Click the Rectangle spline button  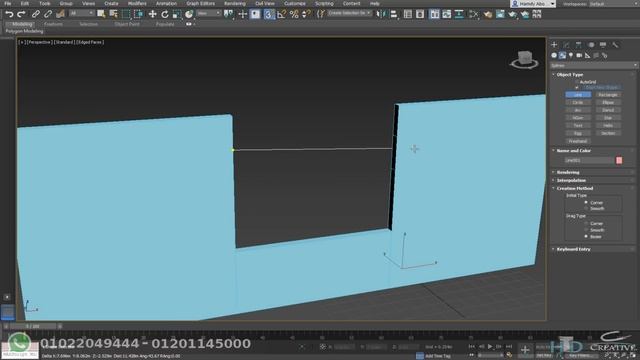608,95
